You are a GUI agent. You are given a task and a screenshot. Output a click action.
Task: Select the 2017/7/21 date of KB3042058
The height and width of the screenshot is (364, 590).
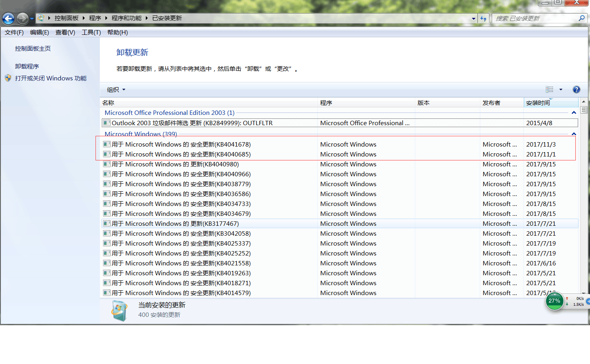[541, 233]
